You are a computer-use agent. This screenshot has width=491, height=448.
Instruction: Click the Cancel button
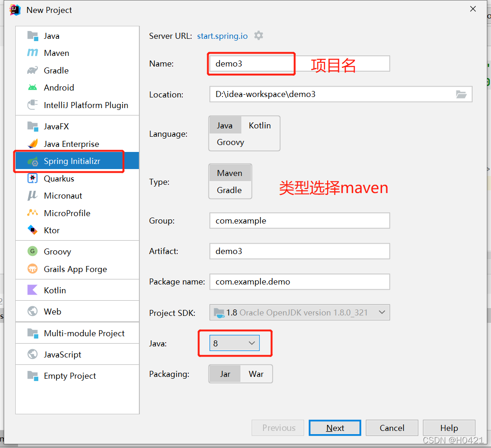(392, 428)
